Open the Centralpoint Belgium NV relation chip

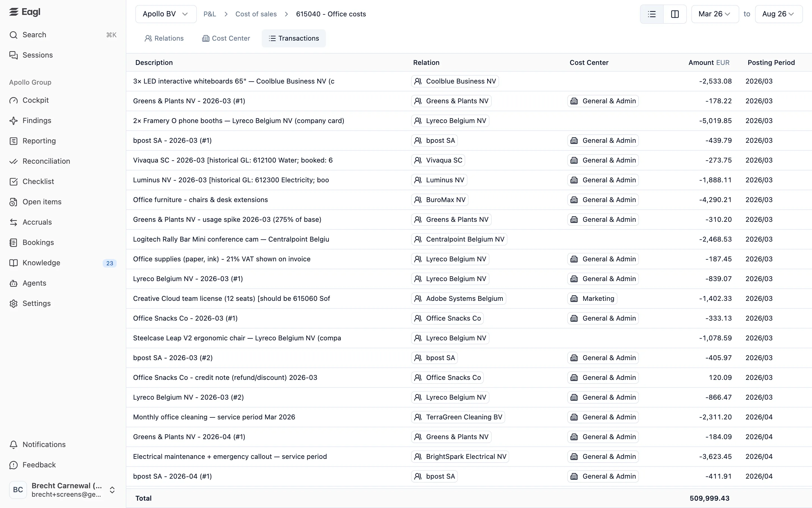click(x=459, y=240)
